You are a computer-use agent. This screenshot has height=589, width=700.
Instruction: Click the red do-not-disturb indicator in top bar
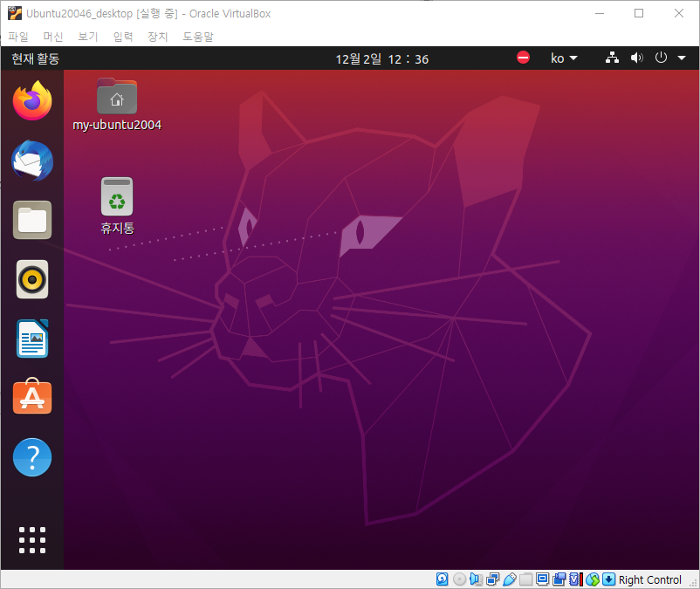coord(523,58)
